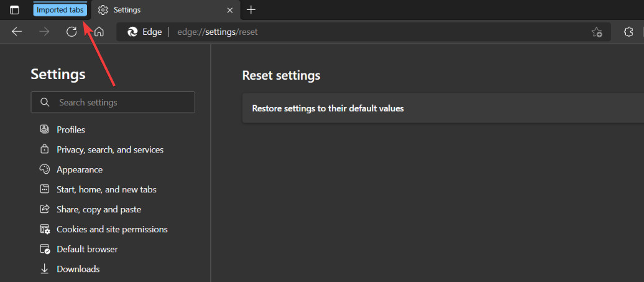The image size is (644, 282).
Task: Switch to the Settings tab
Action: 155,10
